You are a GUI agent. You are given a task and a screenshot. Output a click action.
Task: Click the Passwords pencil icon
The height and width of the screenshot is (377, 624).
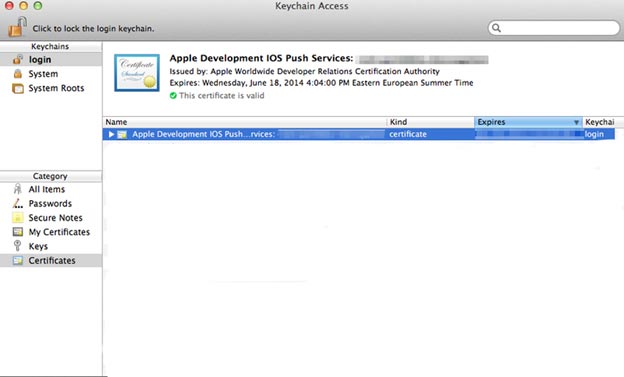pos(18,203)
